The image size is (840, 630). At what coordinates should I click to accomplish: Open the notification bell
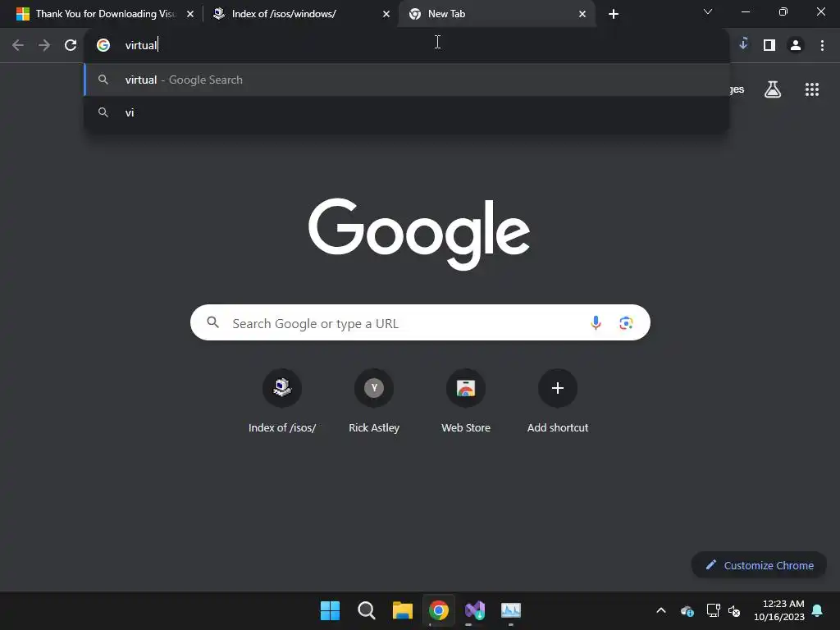tap(818, 610)
